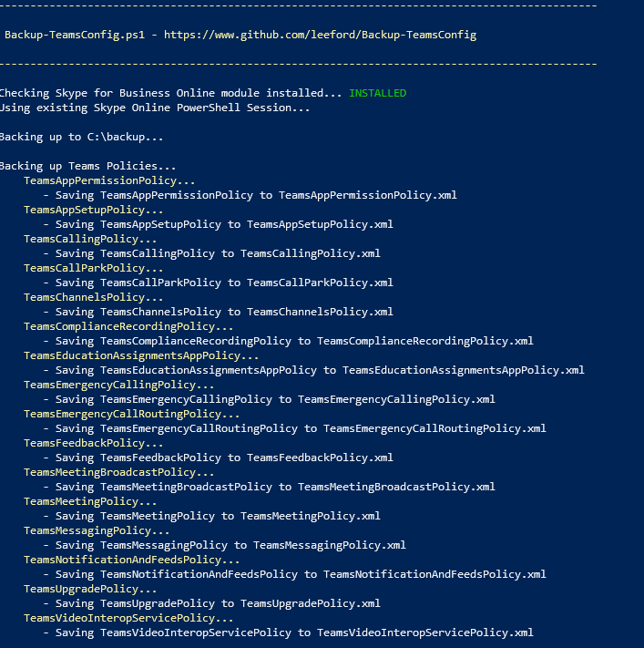Click the 'Saving TeamsAppPermissionPolicy to TeamsAppPermissionPolicy.xml' line
The height and width of the screenshot is (648, 644).
click(250, 195)
